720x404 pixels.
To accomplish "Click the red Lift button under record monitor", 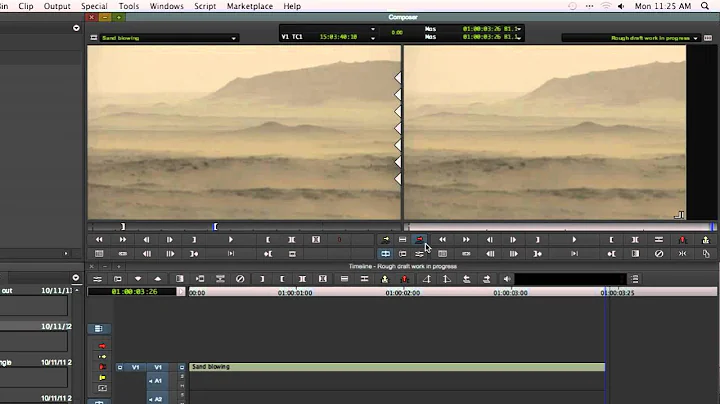I will 682,240.
